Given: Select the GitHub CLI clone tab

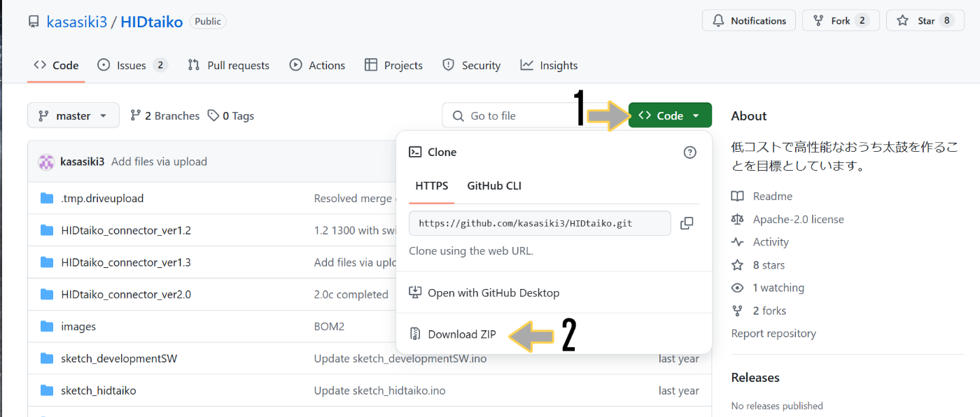Looking at the screenshot, I should (x=494, y=186).
